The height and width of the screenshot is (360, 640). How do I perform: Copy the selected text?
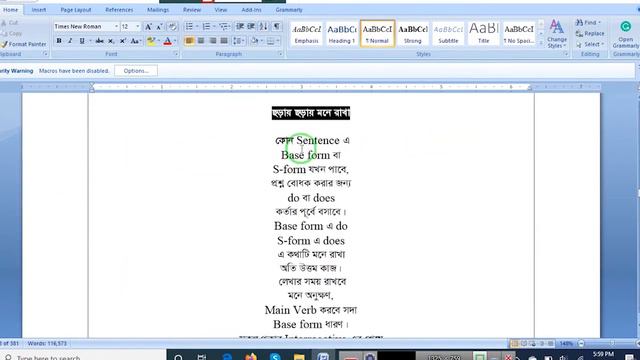tap(12, 33)
